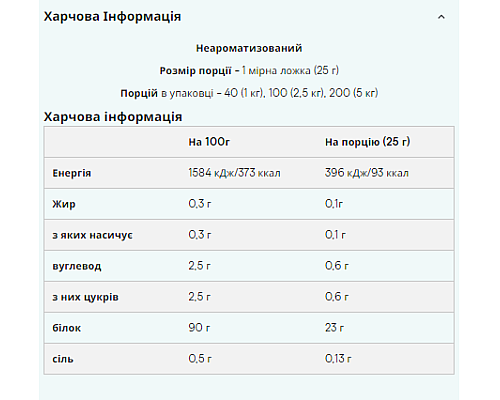Image resolution: width=500 pixels, height=400 pixels.
Task: Click the 0,13 г salt value
Action: 338,359
